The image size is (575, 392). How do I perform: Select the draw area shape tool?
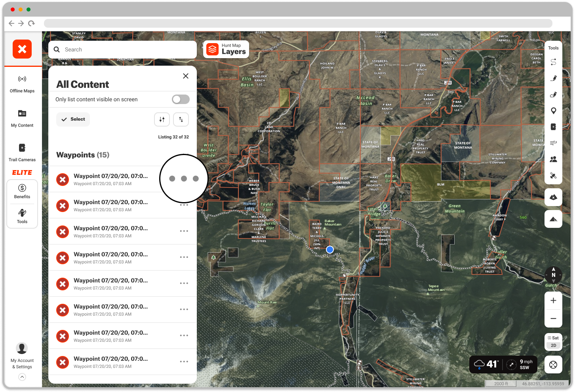(x=554, y=95)
